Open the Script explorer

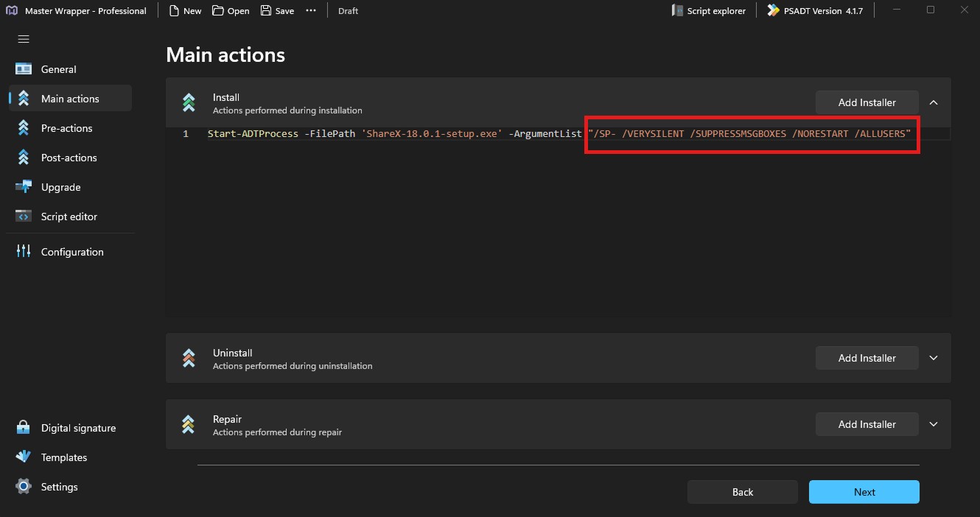click(x=708, y=11)
